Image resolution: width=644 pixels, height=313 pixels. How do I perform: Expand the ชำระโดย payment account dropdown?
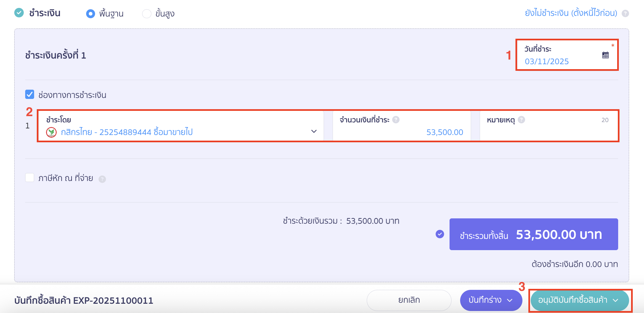[x=314, y=131]
